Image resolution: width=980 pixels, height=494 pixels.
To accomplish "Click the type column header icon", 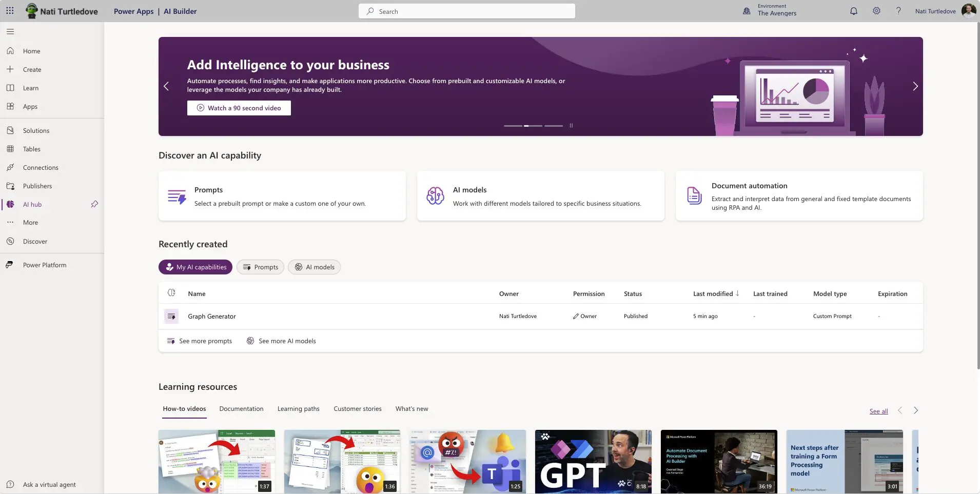I will [171, 293].
